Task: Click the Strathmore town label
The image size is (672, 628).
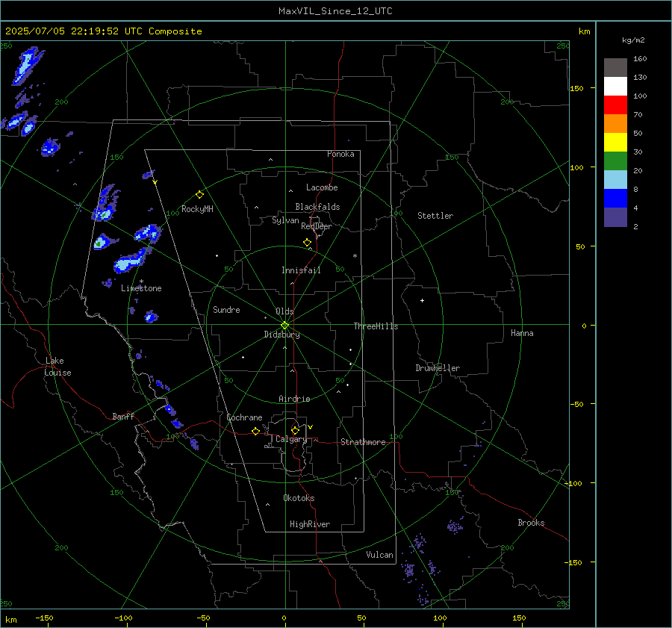Action: [363, 442]
